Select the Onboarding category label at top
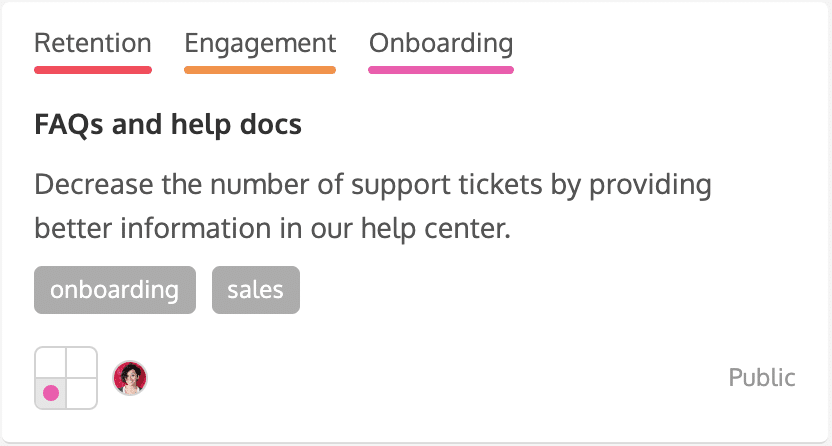Screen dimensions: 832x446 tap(441, 44)
